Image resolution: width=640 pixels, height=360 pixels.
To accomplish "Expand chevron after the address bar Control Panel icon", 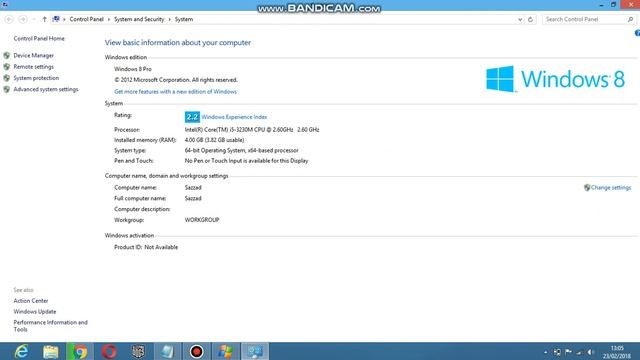I will coord(64,19).
